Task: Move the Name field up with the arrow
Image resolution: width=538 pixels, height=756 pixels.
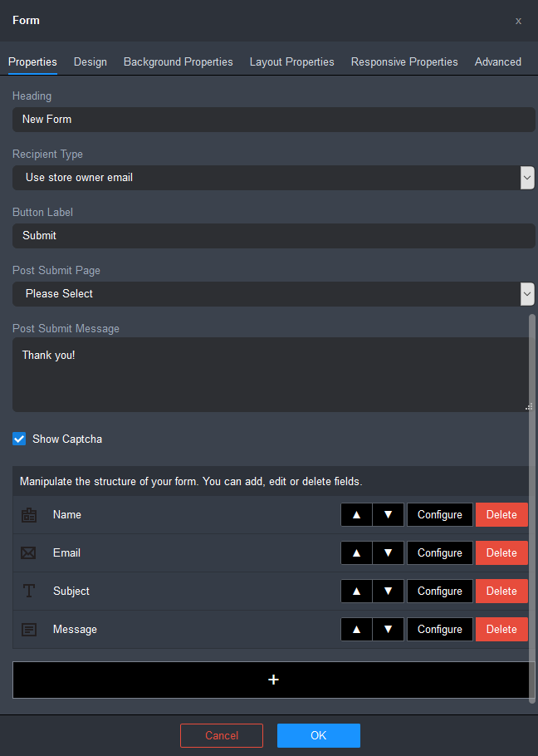Action: (x=356, y=514)
